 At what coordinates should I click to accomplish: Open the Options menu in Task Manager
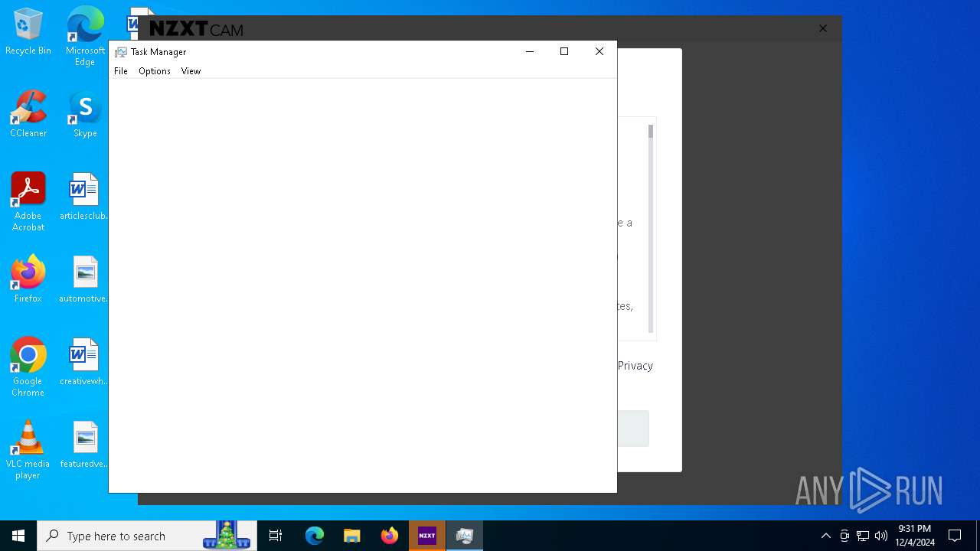point(155,71)
